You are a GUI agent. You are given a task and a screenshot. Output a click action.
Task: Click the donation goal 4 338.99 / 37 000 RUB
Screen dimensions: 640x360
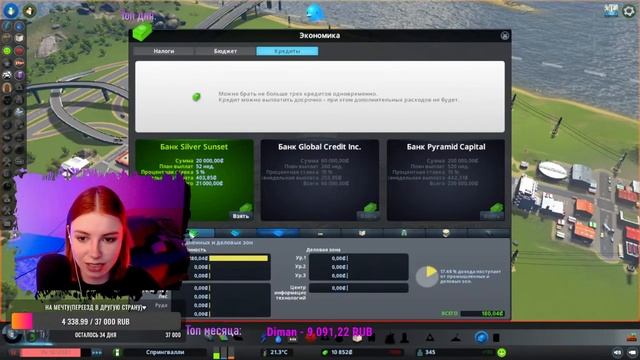click(96, 322)
